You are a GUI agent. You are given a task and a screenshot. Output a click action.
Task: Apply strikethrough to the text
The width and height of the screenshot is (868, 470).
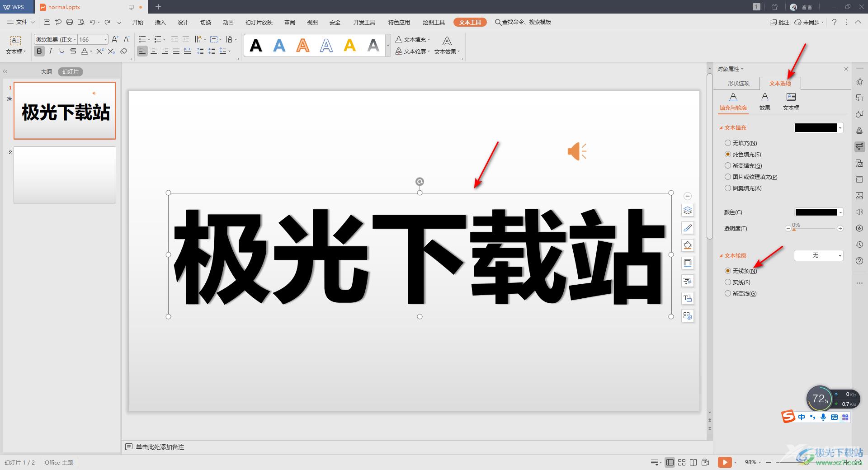tap(73, 51)
